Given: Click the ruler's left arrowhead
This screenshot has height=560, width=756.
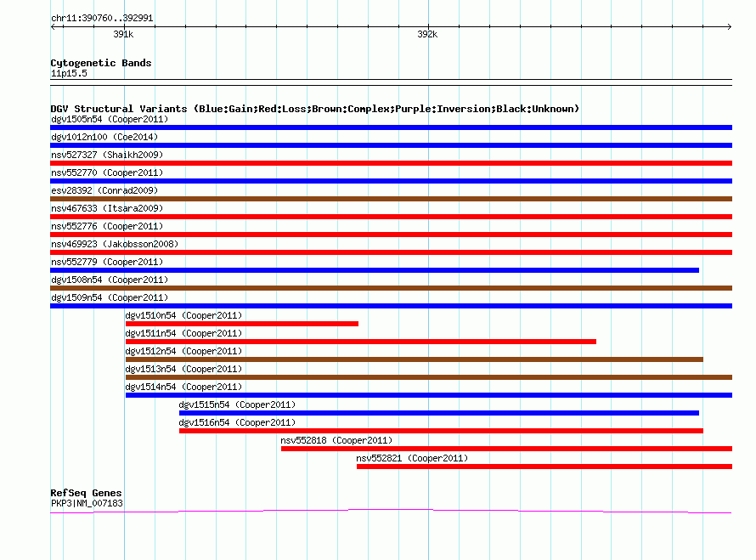Looking at the screenshot, I should 53,27.
